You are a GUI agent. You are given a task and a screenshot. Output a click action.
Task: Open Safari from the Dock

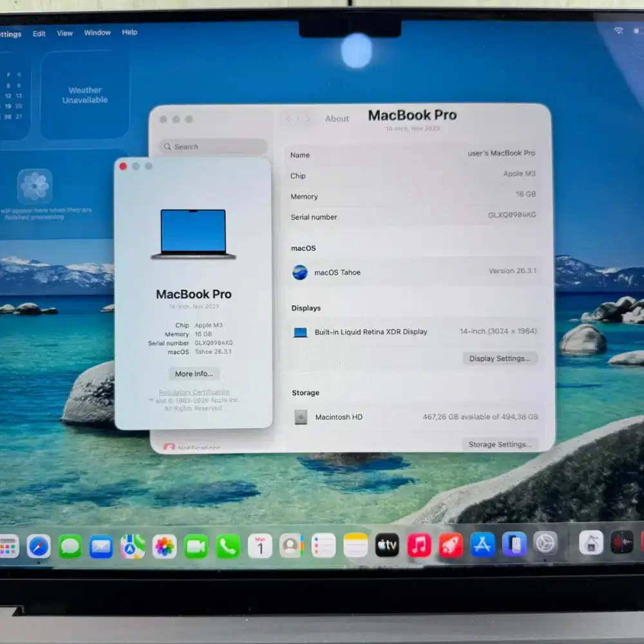pos(39,547)
